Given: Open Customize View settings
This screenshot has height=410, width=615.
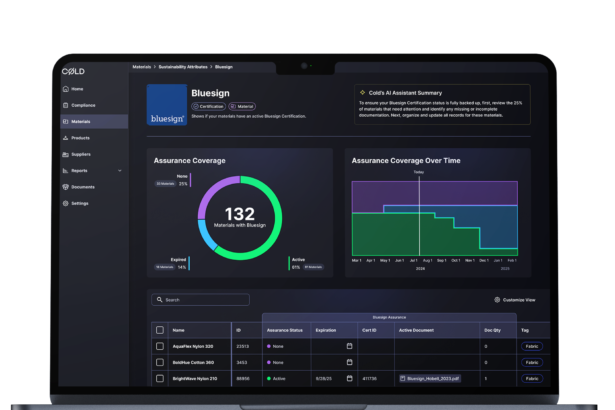Looking at the screenshot, I should [x=515, y=300].
